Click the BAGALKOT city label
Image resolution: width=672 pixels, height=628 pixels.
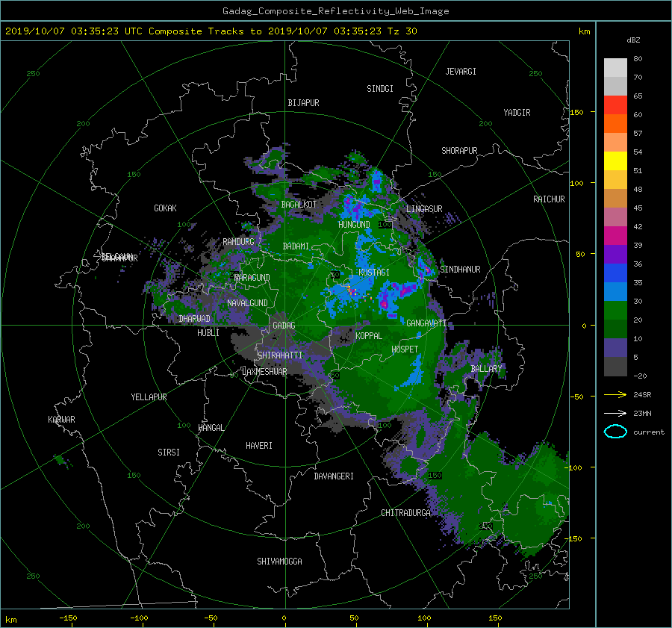point(299,205)
